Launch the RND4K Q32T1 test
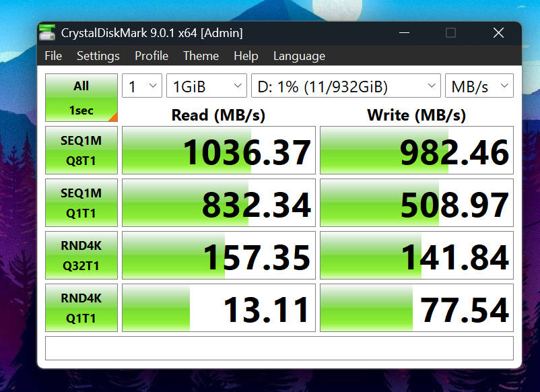This screenshot has width=540, height=392. (81, 255)
